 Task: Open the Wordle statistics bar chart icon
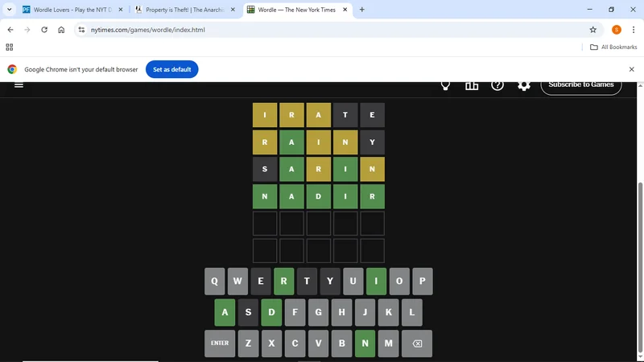click(472, 85)
